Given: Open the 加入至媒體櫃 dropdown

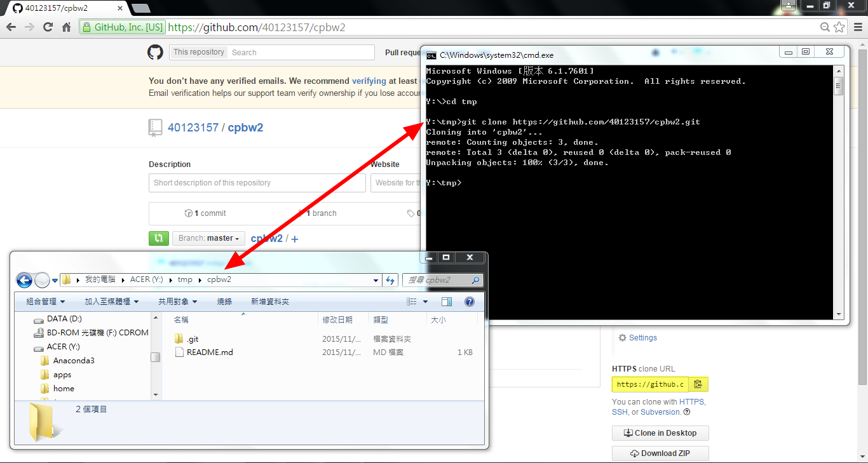Looking at the screenshot, I should [x=112, y=302].
